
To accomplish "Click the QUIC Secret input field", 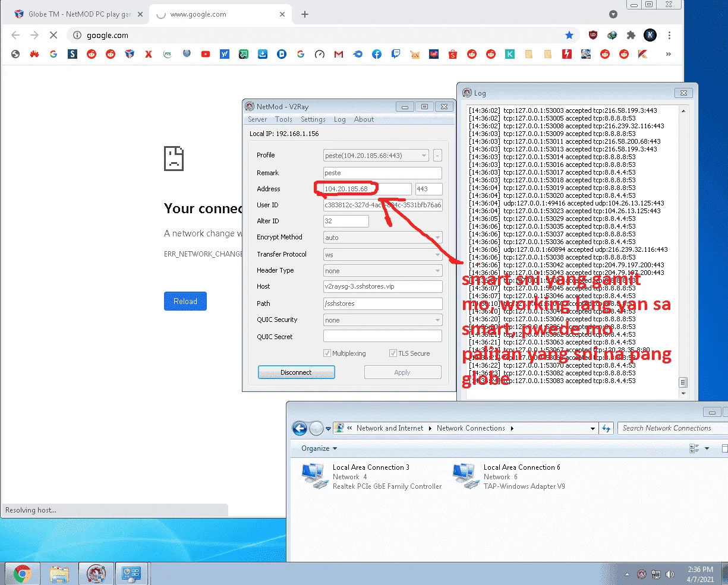I will pyautogui.click(x=383, y=336).
